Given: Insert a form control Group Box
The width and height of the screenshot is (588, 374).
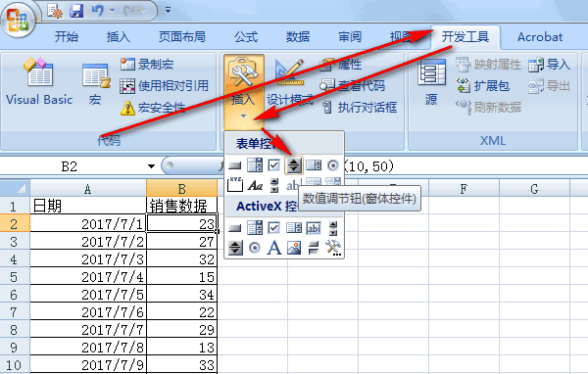Looking at the screenshot, I should [235, 185].
